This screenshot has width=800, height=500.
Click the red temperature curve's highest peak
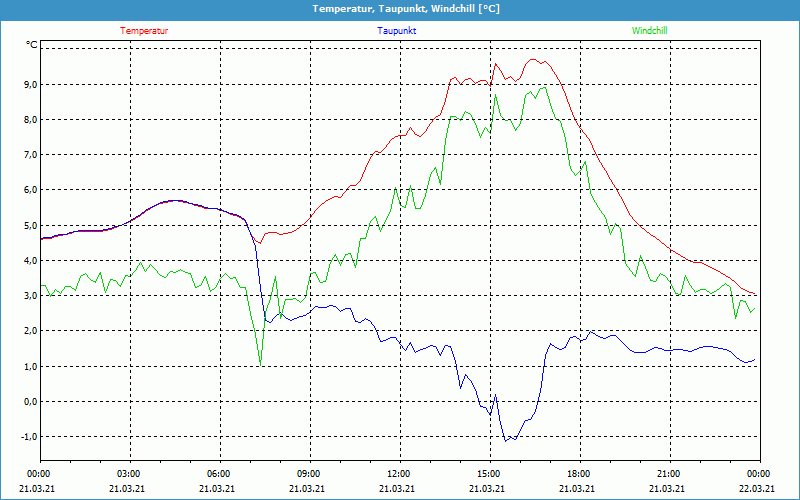pos(533,59)
